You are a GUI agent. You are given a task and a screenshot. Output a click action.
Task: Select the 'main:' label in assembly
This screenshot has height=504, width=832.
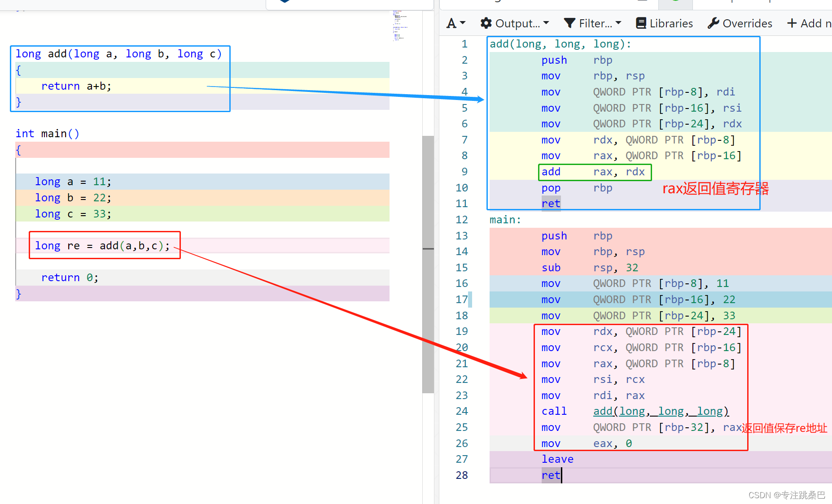click(505, 220)
